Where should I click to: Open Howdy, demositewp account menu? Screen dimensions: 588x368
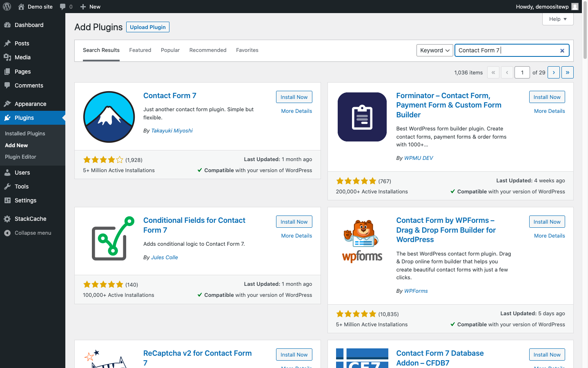click(547, 7)
